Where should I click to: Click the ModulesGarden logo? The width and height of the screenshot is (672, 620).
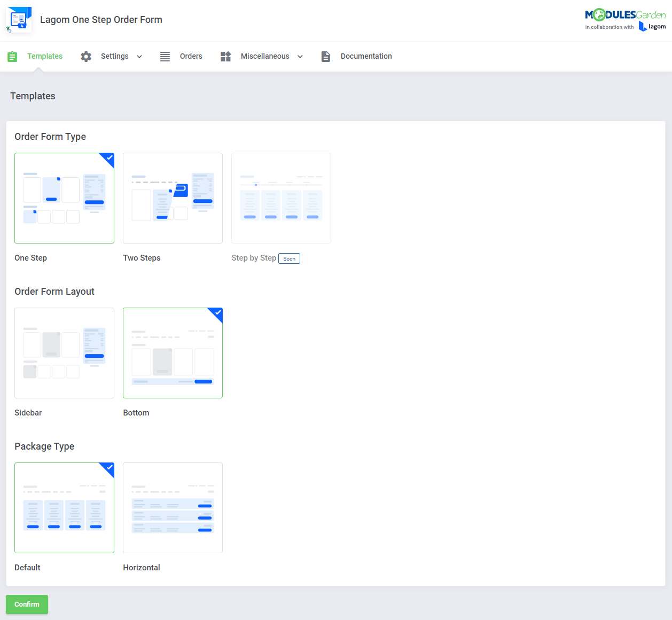(625, 15)
